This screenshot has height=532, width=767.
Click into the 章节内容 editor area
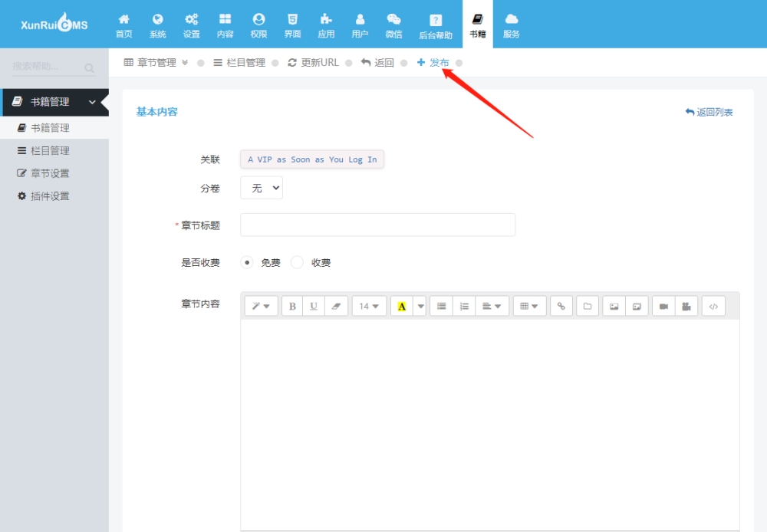coord(489,425)
